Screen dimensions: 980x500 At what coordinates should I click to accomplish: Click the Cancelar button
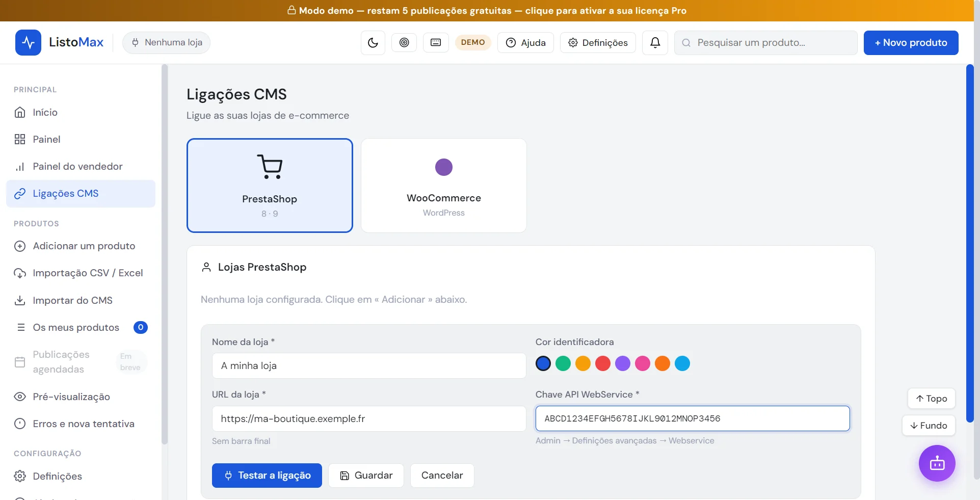442,476
